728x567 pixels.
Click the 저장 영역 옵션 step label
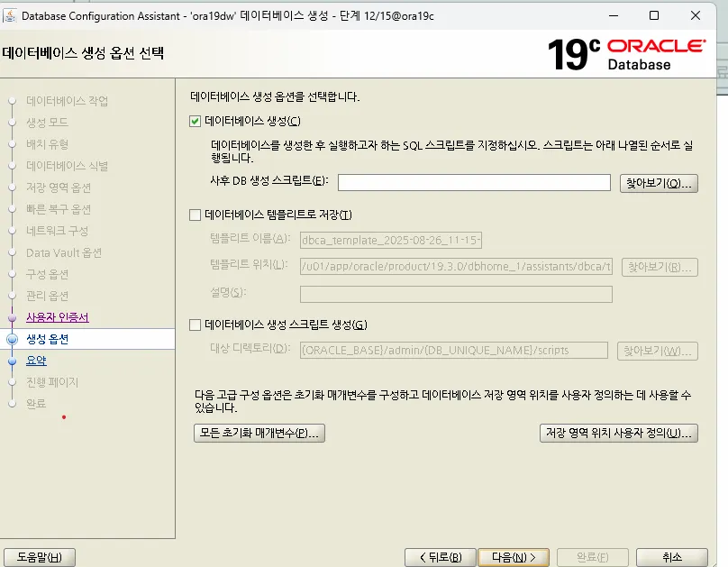pos(58,187)
